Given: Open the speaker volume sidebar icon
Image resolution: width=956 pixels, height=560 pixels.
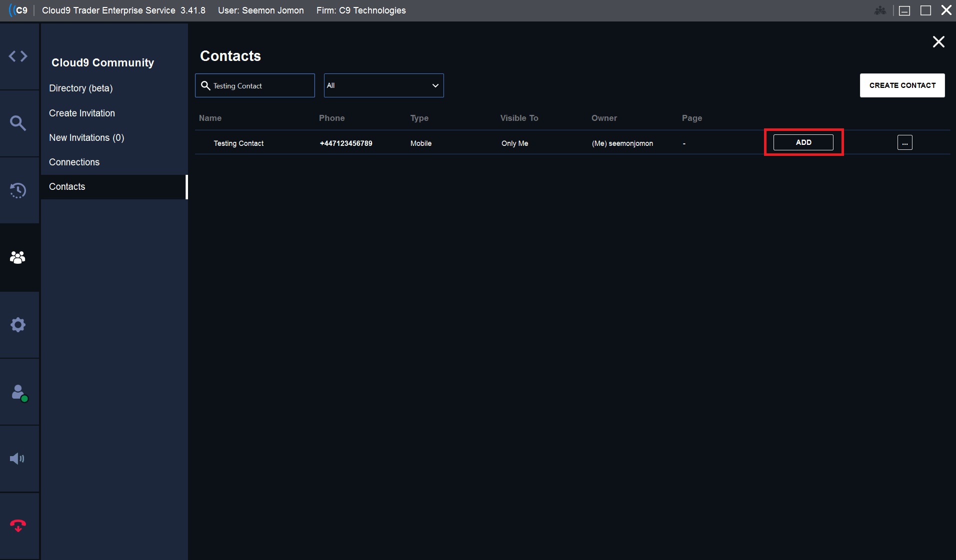Looking at the screenshot, I should point(17,459).
